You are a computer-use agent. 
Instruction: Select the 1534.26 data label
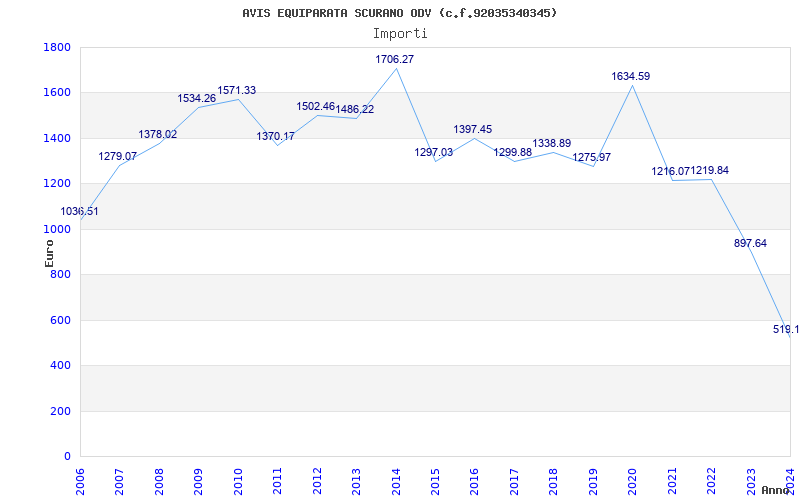point(196,98)
